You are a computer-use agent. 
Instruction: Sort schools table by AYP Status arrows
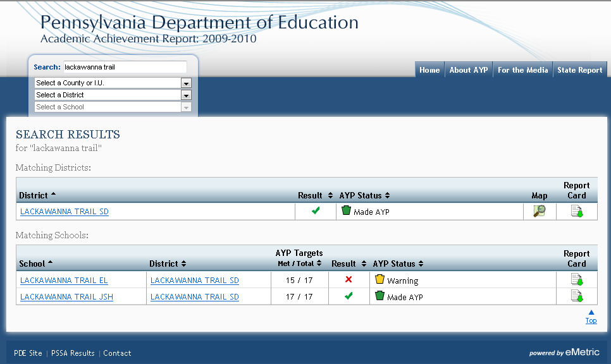[x=421, y=264]
